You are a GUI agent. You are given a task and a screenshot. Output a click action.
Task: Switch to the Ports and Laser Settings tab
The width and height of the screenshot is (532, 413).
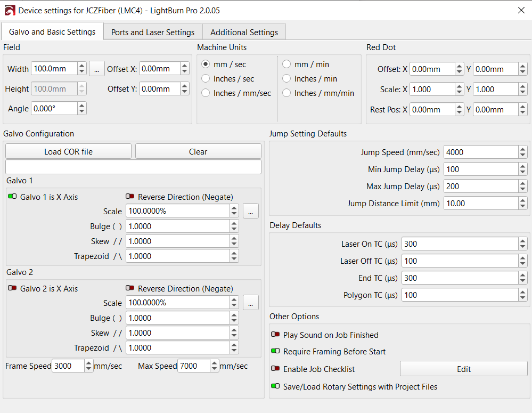152,32
